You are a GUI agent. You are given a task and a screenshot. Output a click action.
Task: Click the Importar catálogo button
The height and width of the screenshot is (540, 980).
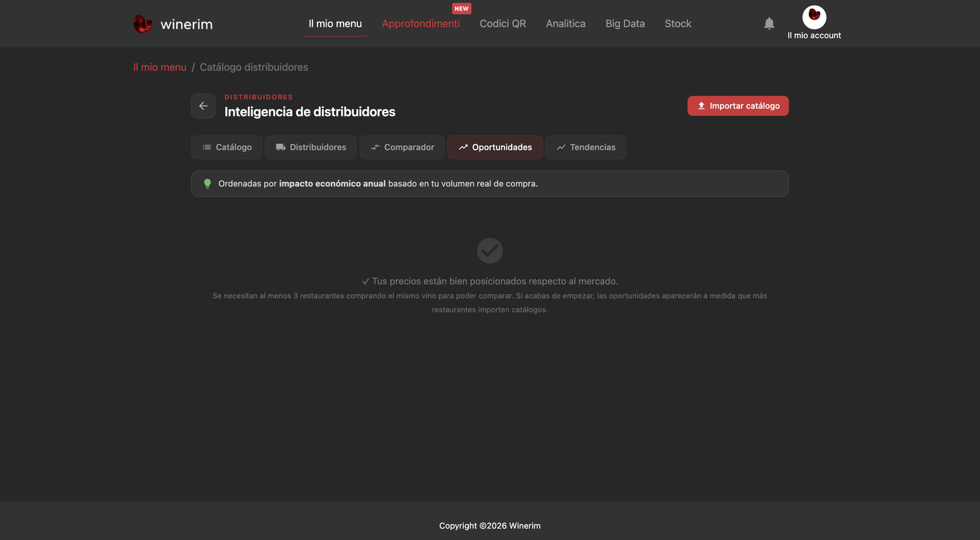pyautogui.click(x=738, y=106)
